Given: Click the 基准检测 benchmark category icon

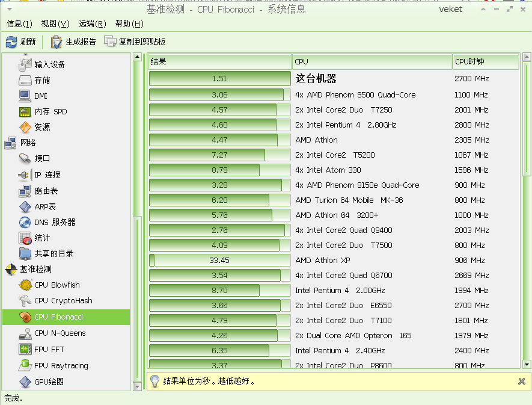Looking at the screenshot, I should click(11, 269).
